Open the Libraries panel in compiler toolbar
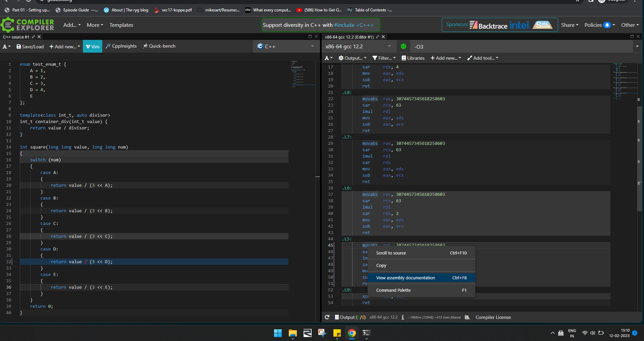Viewport: 644px width, 341px height. click(x=413, y=58)
